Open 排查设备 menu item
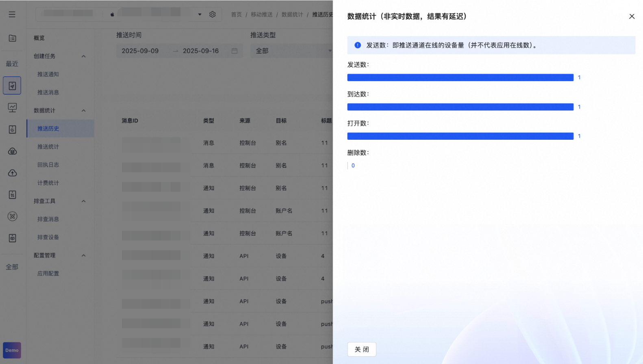 (48, 237)
